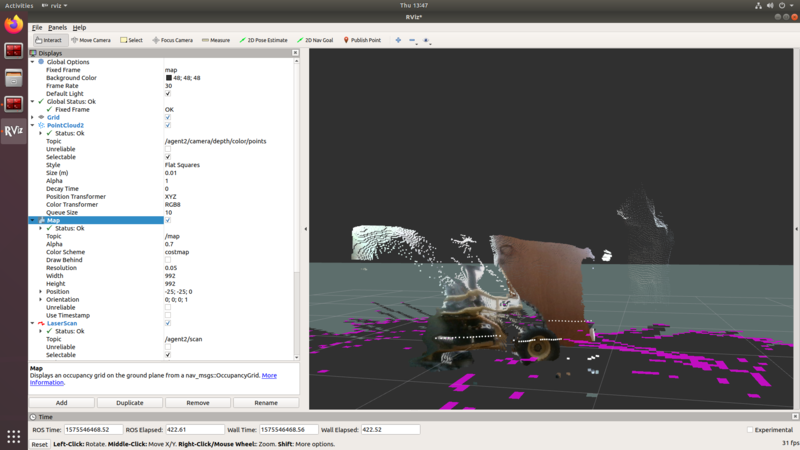Uncheck the LaserScan display checkbox
This screenshot has height=450, width=800.
point(168,323)
